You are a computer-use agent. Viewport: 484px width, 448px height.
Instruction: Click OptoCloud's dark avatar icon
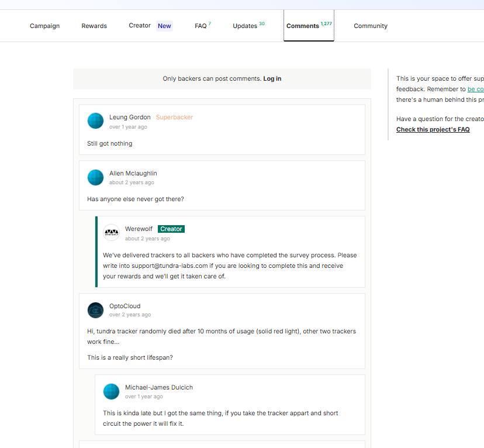click(x=95, y=311)
